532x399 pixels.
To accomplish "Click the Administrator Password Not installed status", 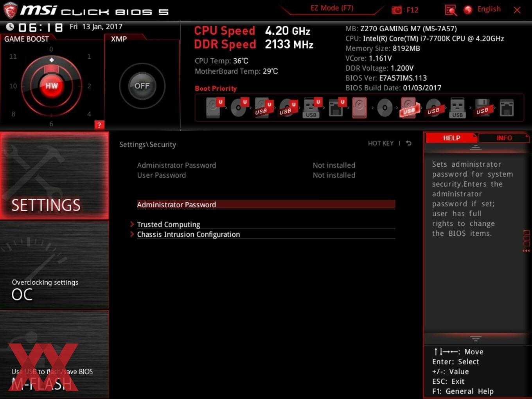I will (x=334, y=165).
